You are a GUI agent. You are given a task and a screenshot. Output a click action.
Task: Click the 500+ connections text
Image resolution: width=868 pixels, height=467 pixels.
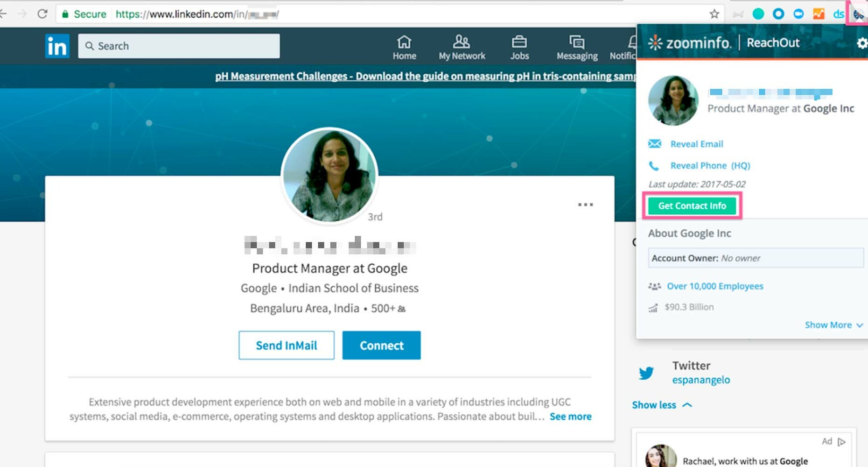click(388, 308)
